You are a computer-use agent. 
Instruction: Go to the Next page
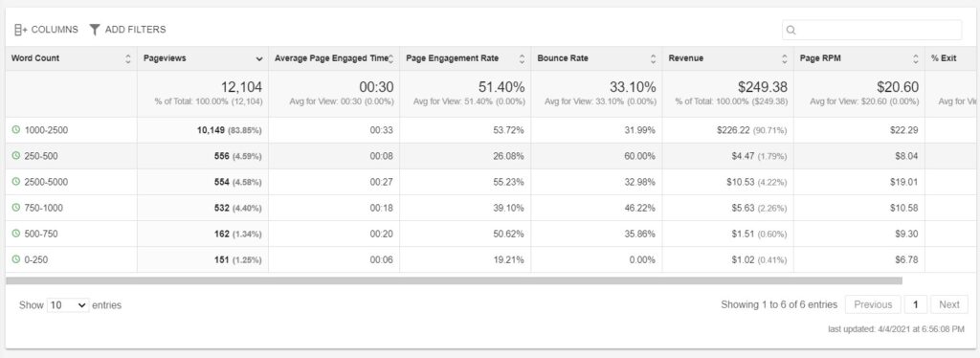point(948,305)
